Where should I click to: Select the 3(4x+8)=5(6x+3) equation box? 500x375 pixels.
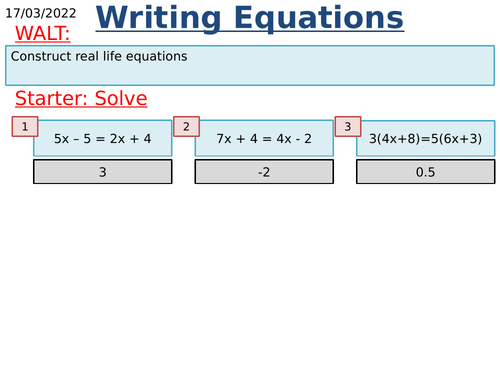[426, 138]
